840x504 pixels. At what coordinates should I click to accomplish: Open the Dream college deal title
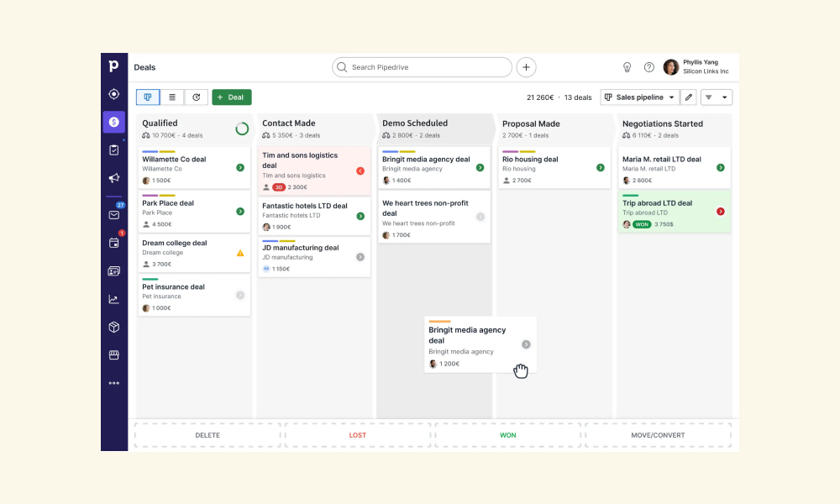click(174, 243)
